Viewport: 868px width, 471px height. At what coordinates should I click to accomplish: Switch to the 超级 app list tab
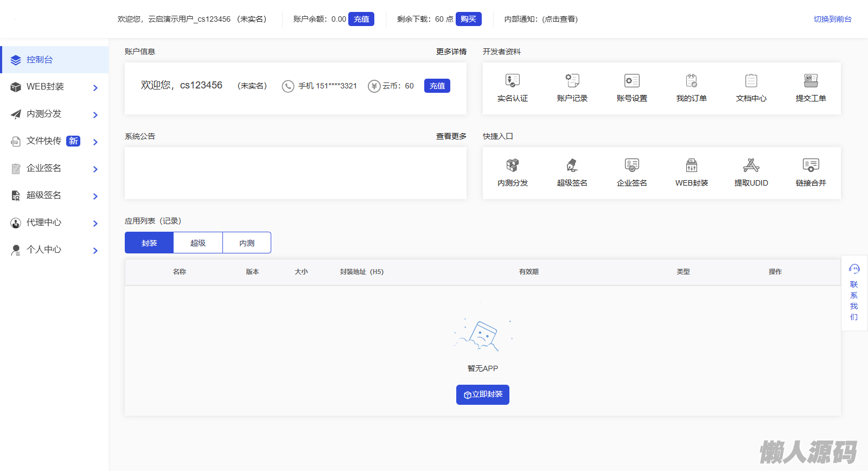click(x=198, y=243)
